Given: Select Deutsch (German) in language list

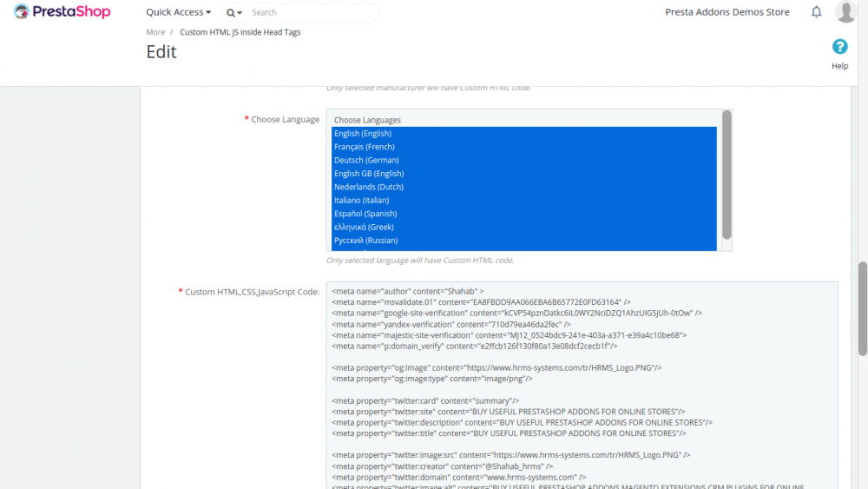Looking at the screenshot, I should click(523, 160).
